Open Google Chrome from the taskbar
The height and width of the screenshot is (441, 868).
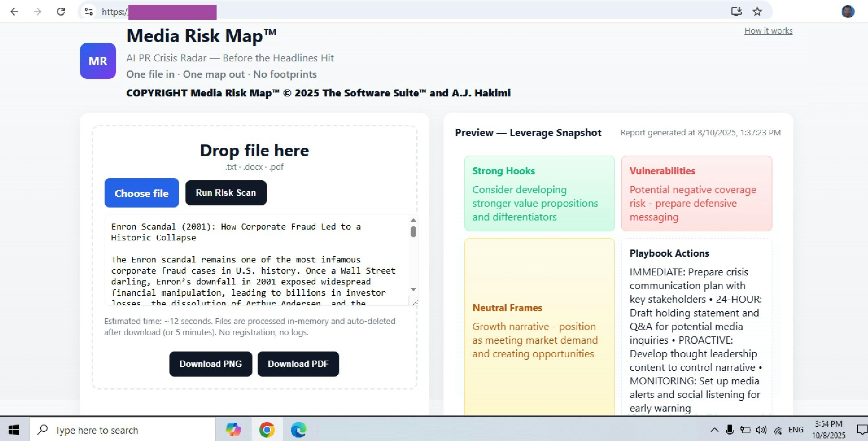tap(267, 430)
